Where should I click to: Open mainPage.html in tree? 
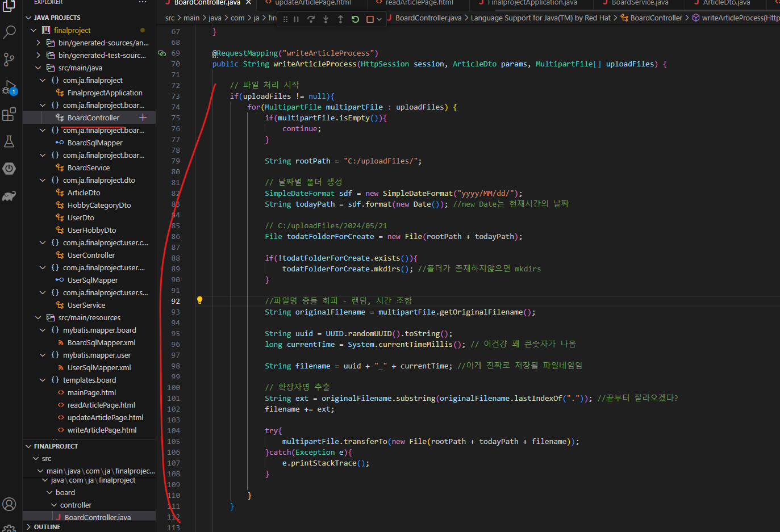[x=91, y=392]
